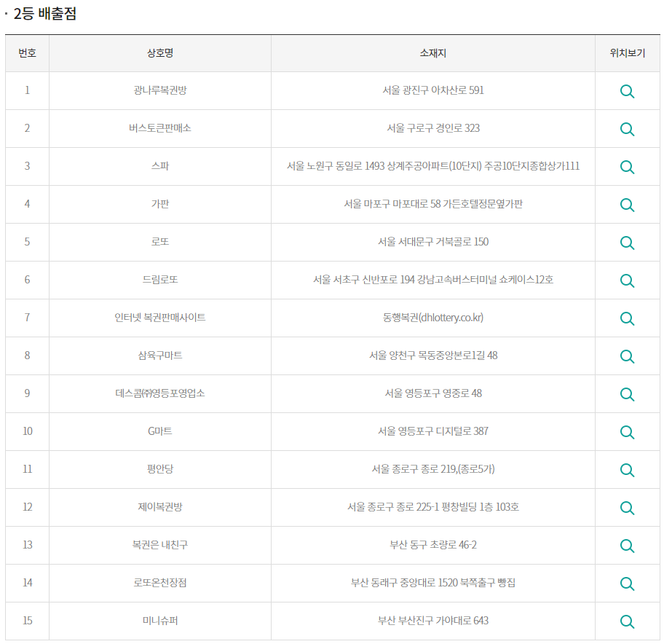Select the store name 광나루복권방
Screen dimensions: 664x644
pos(160,90)
